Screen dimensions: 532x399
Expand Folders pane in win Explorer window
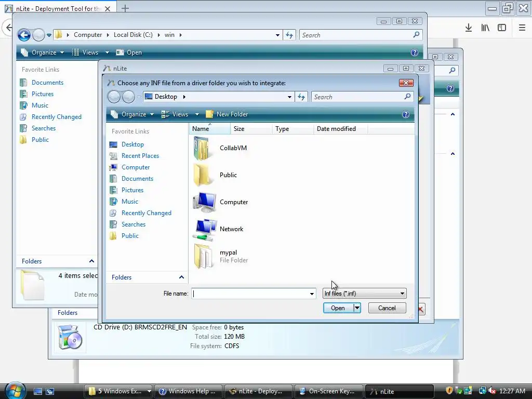click(x=91, y=261)
